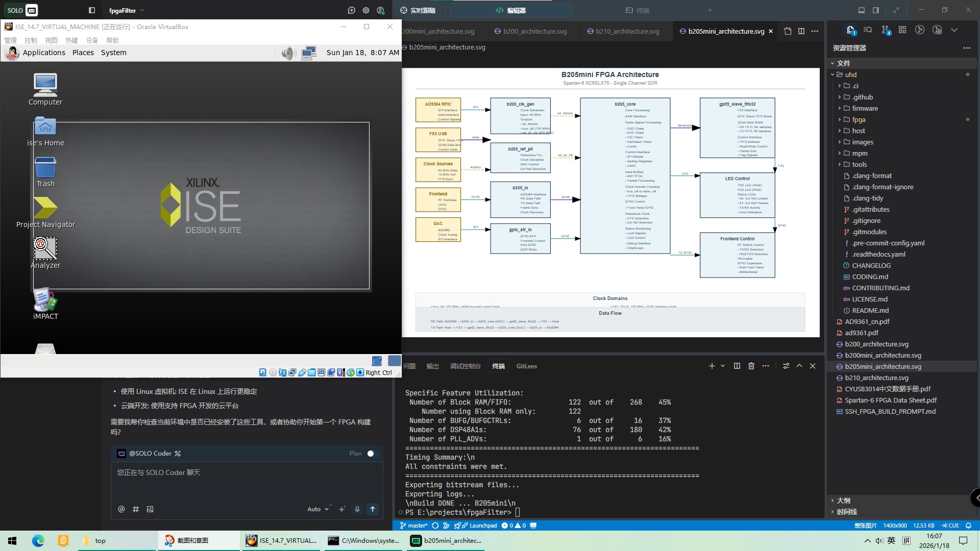The image size is (980, 551).
Task: Maximize terminal panel with the up chevron
Action: 799,366
